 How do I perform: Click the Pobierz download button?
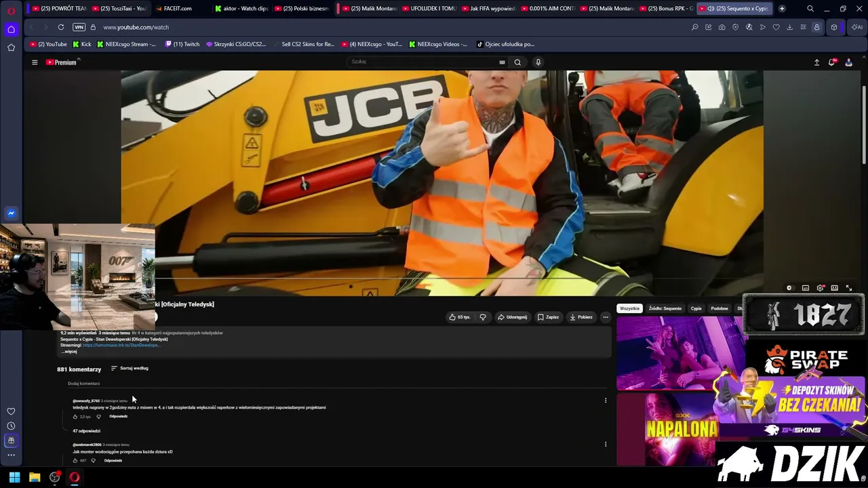click(581, 317)
